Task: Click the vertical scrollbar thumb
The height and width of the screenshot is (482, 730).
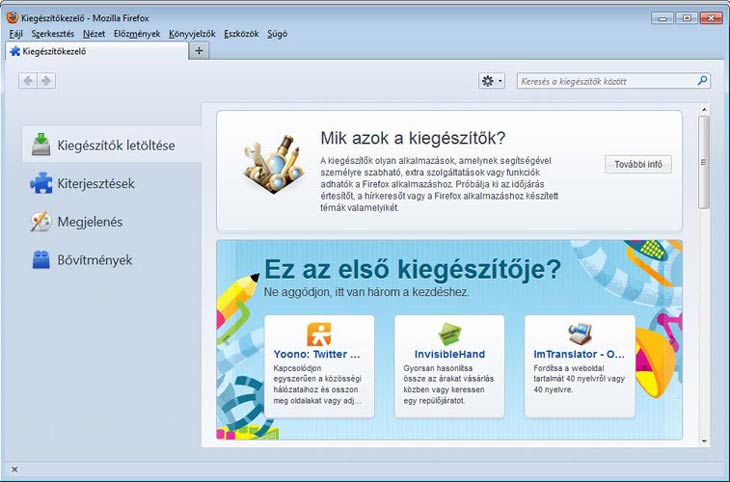Action: tap(703, 162)
